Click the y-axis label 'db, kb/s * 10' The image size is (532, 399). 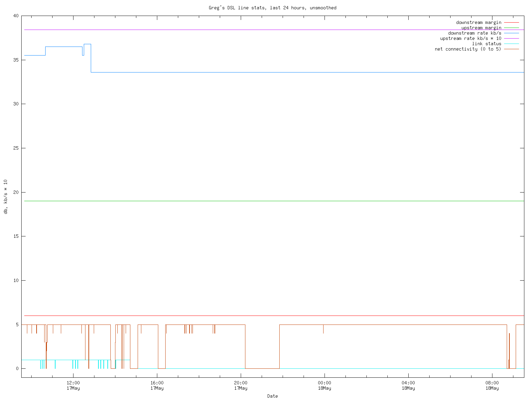click(x=5, y=197)
